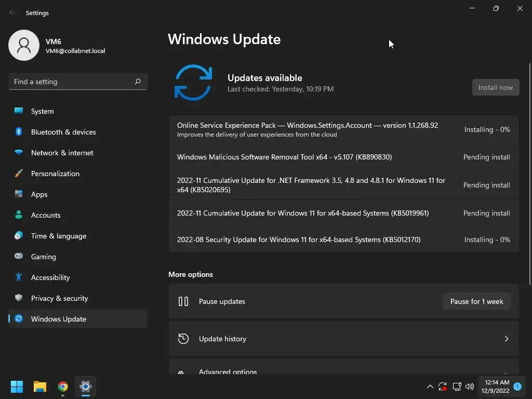
Task: Click the System monitor icon in sidebar
Action: tap(19, 111)
